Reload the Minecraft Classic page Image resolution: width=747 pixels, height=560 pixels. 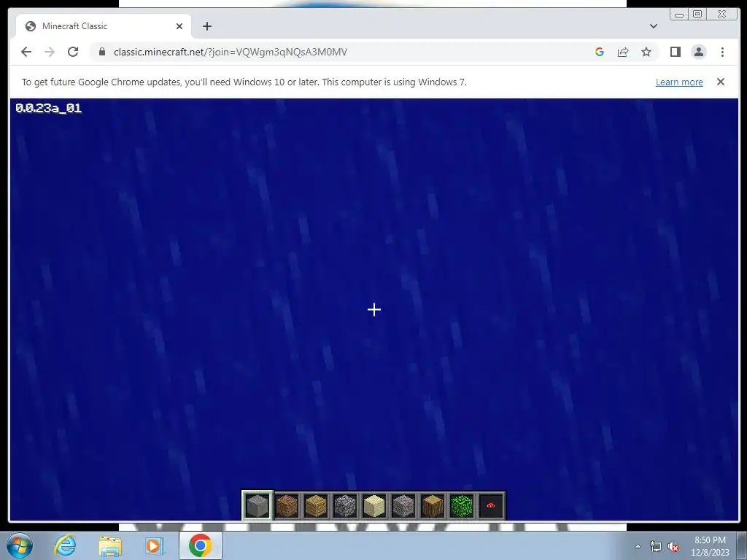pyautogui.click(x=73, y=52)
